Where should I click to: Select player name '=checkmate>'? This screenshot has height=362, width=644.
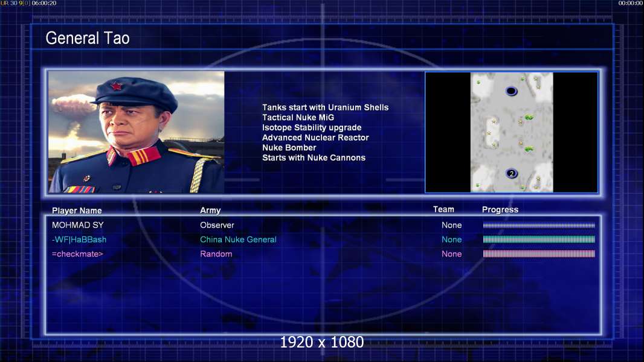pos(77,254)
